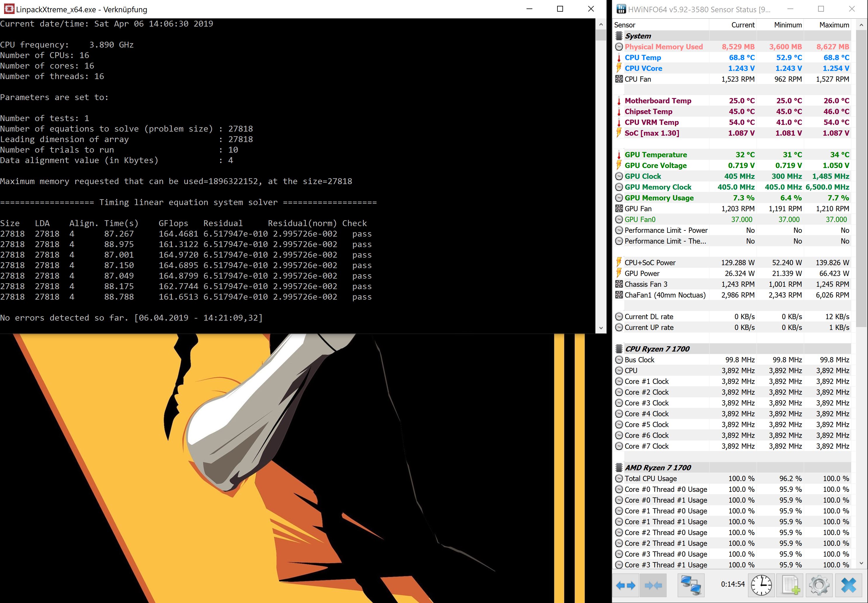Close sensors with the blue X icon
This screenshot has height=603, width=868.
point(849,585)
